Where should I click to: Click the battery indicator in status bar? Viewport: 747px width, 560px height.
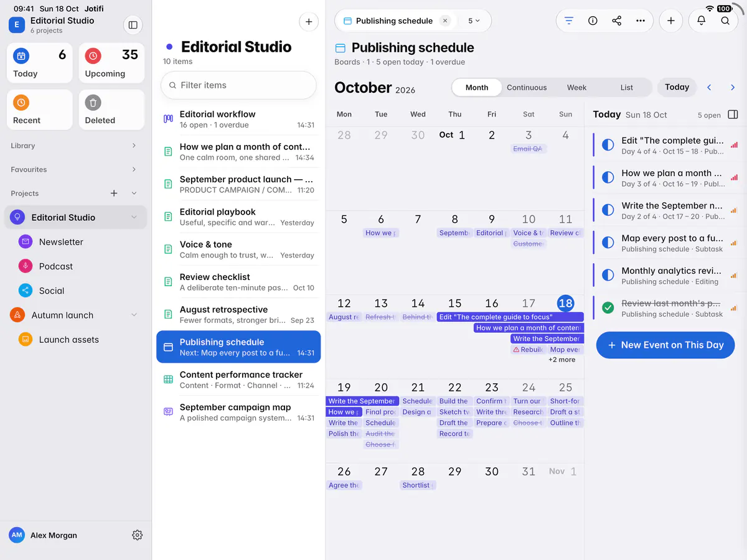(725, 9)
